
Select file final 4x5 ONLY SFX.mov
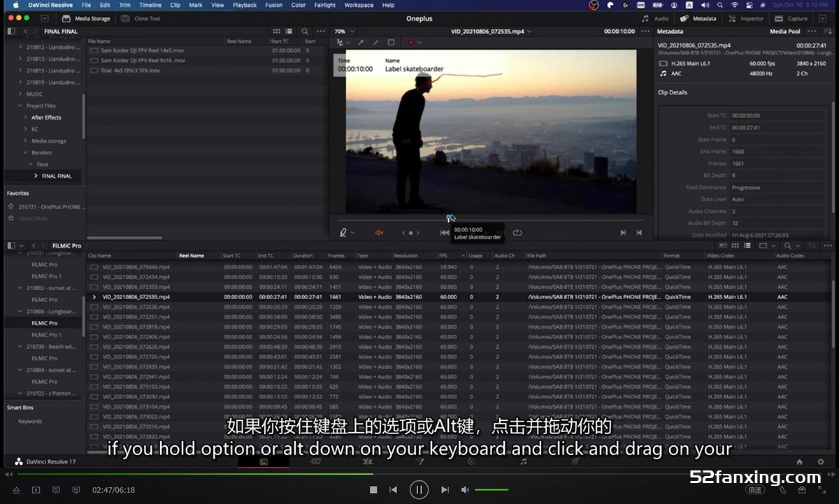132,71
